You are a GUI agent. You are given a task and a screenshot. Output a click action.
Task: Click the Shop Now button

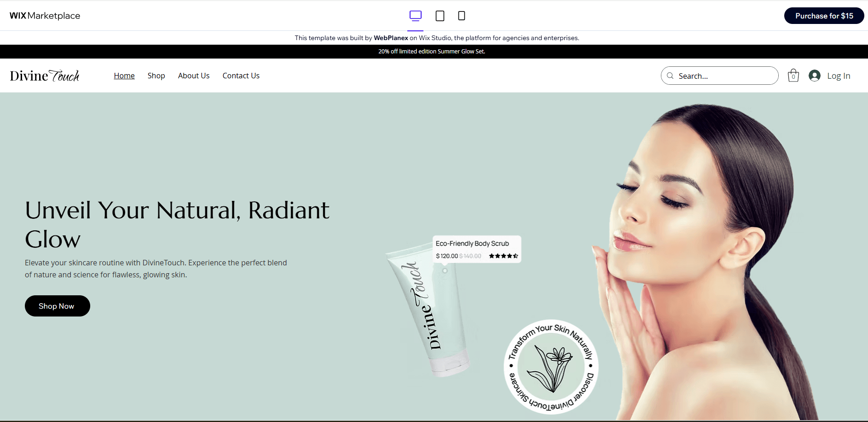pyautogui.click(x=57, y=305)
